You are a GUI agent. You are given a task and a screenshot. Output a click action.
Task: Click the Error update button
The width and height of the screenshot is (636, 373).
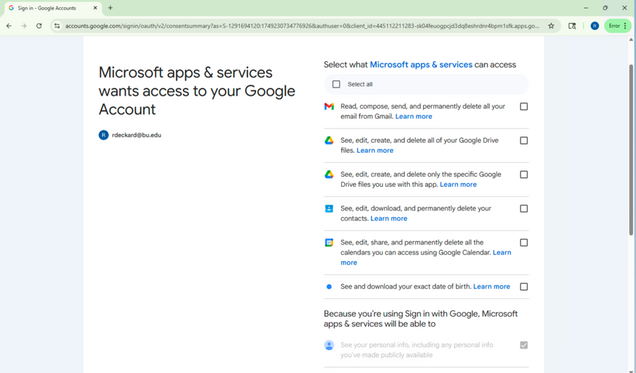pos(617,26)
